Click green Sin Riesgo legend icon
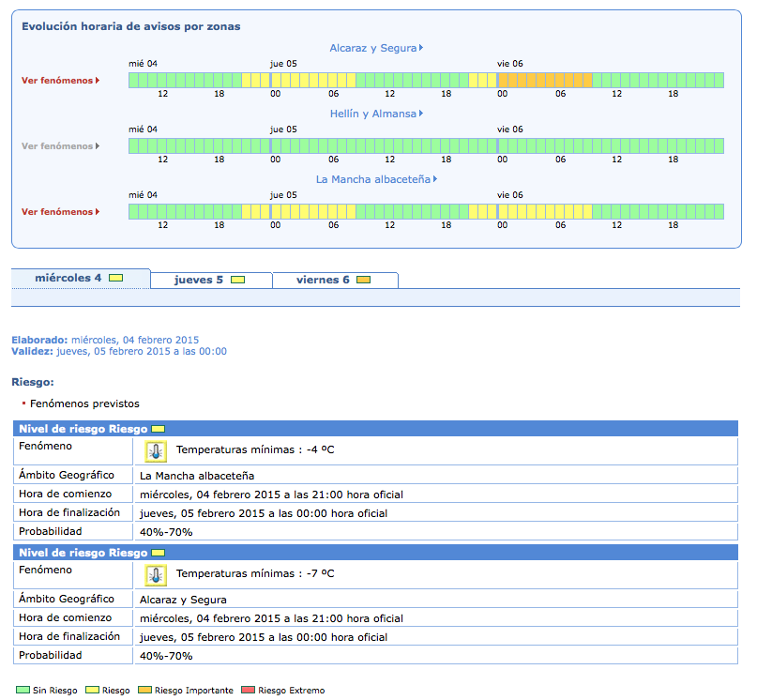The height and width of the screenshot is (700, 757). tap(23, 691)
